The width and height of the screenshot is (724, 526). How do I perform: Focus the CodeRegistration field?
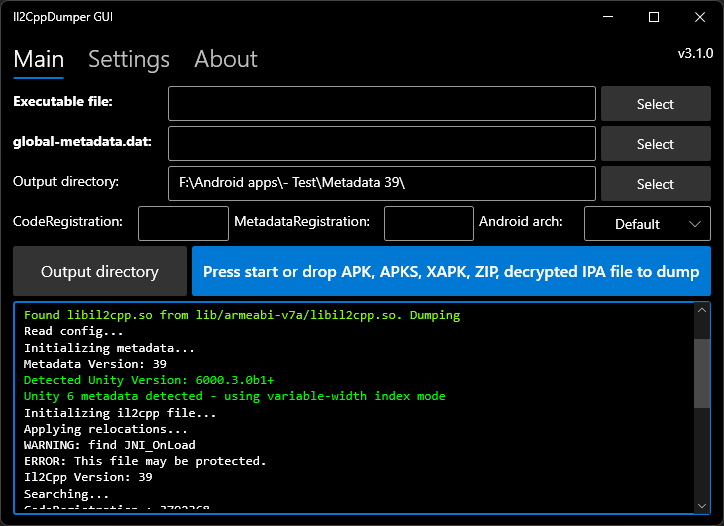[183, 224]
